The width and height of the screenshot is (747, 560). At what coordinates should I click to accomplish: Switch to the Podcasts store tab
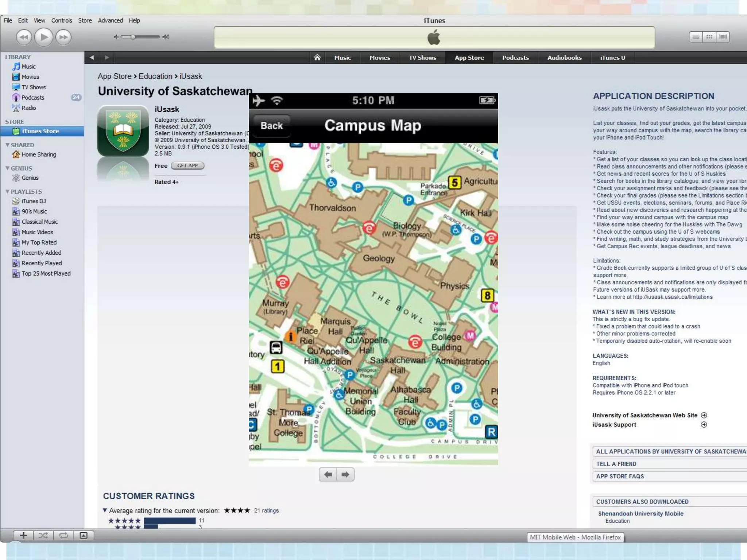[515, 58]
